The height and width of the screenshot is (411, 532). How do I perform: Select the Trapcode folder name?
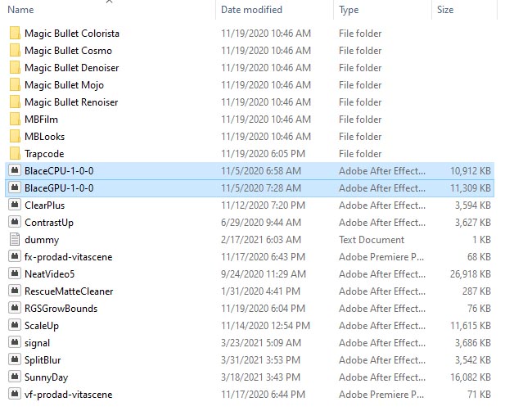44,154
